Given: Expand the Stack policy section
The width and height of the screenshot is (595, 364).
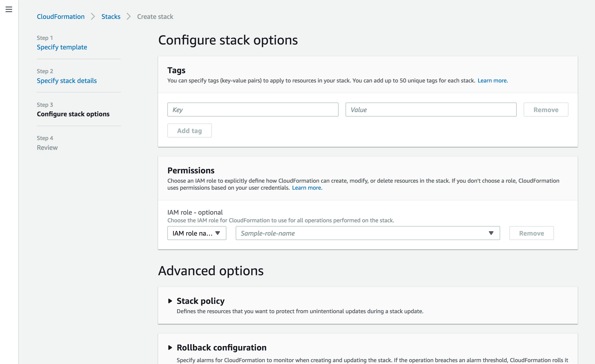Looking at the screenshot, I should point(201,301).
